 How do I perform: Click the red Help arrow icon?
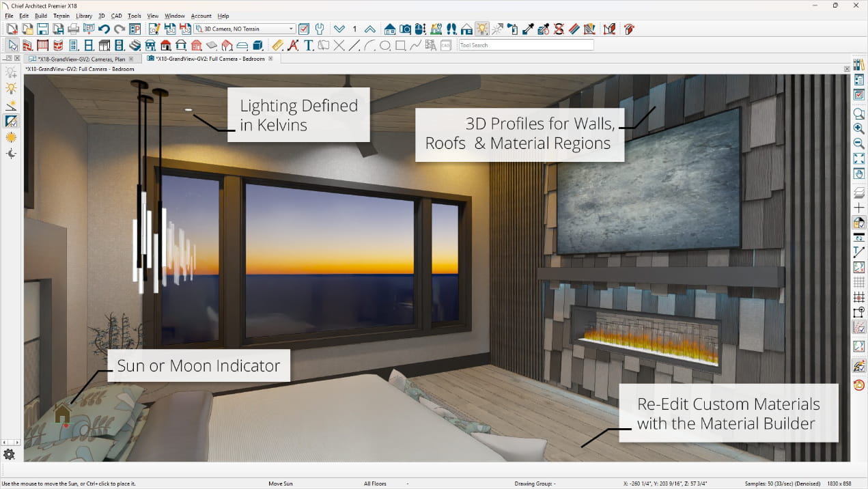coord(629,29)
